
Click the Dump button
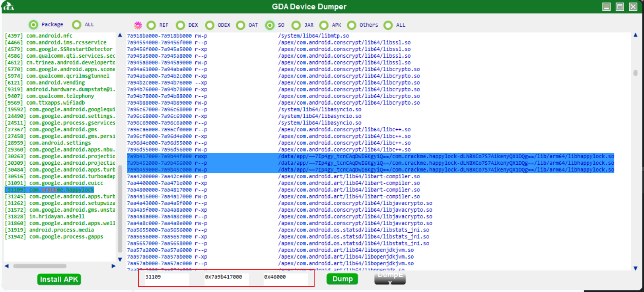pyautogui.click(x=342, y=279)
